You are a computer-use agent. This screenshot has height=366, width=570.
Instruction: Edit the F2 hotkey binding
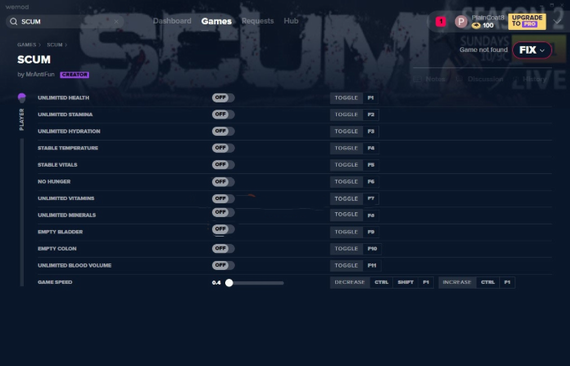point(371,114)
